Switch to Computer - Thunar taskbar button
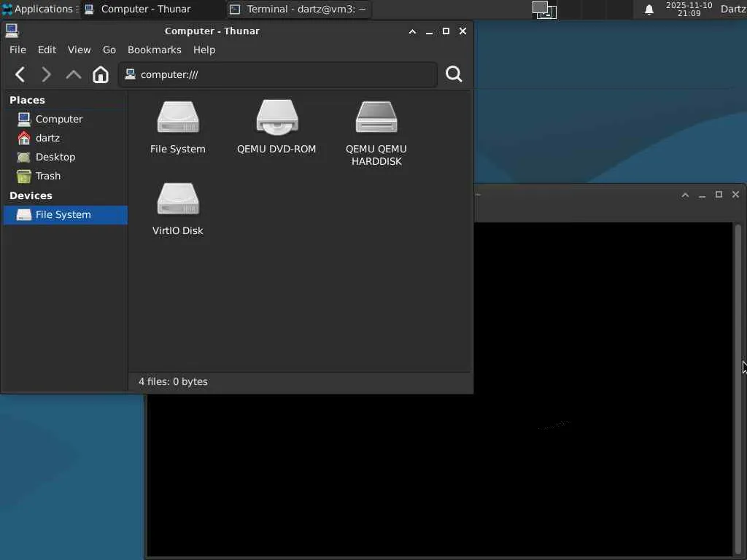Image resolution: width=747 pixels, height=560 pixels. pyautogui.click(x=152, y=9)
